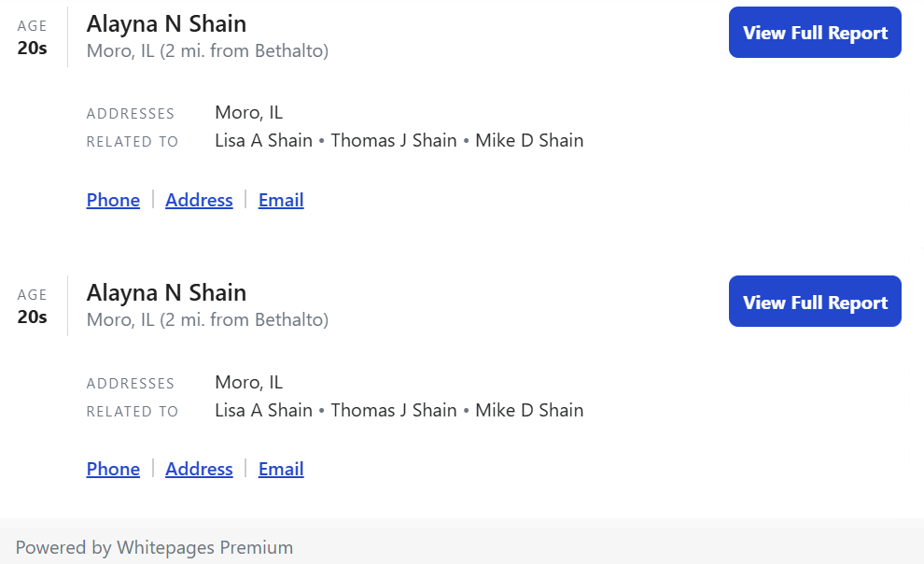Image resolution: width=924 pixels, height=564 pixels.
Task: Click the first Alayna N Shain name heading
Action: pos(166,23)
